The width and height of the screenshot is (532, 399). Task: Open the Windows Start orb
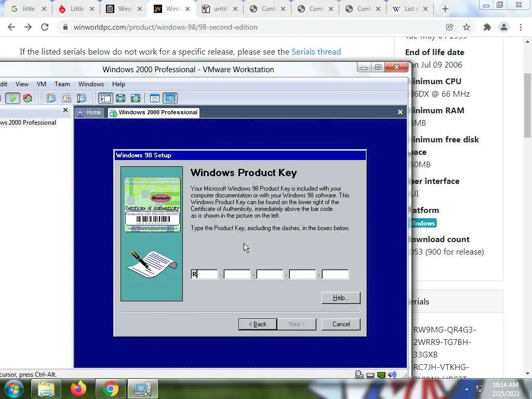point(14,389)
